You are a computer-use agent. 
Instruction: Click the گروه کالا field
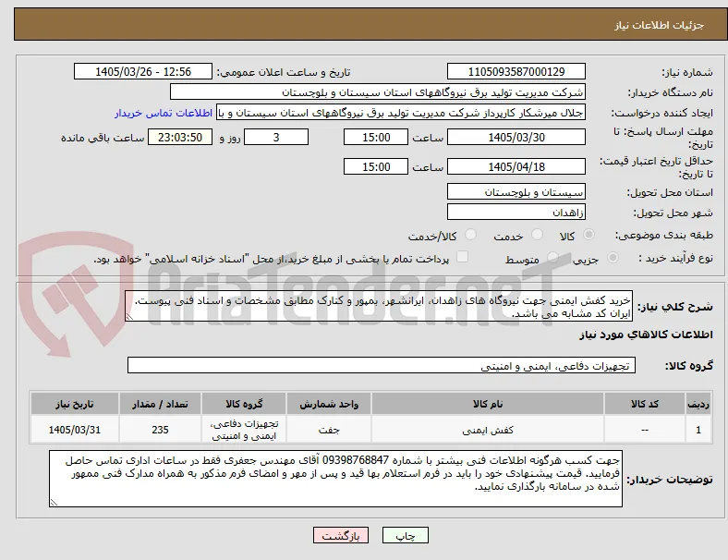pyautogui.click(x=382, y=365)
